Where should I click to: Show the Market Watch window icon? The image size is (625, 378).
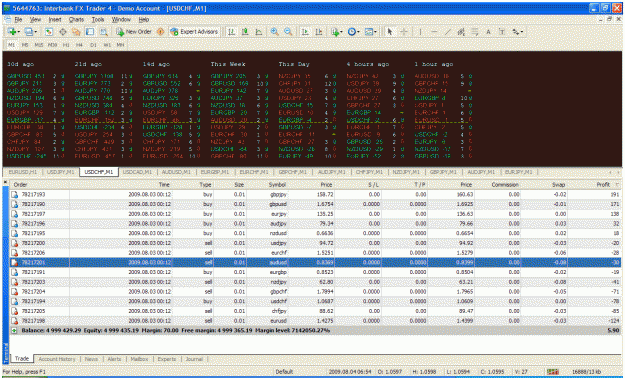49,32
